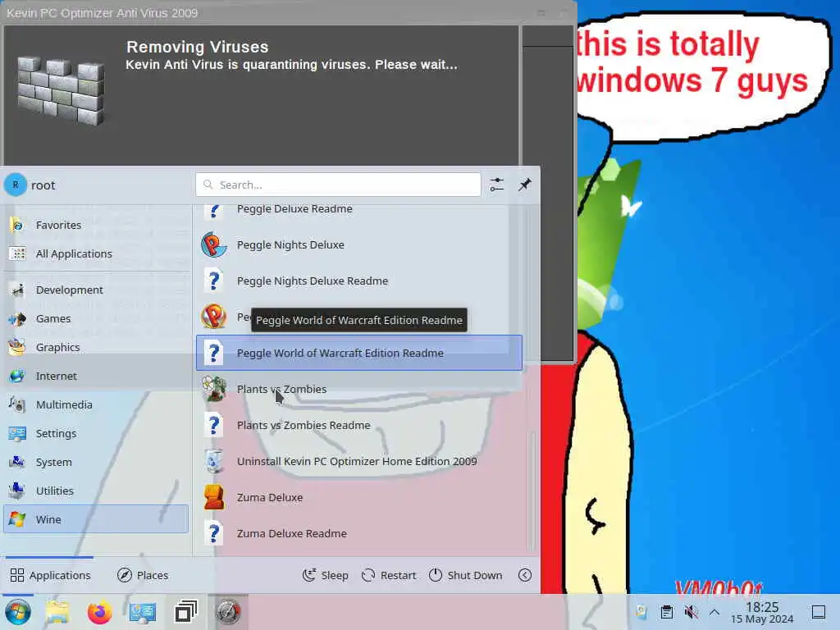
Task: Open the Games category
Action: pos(96,319)
